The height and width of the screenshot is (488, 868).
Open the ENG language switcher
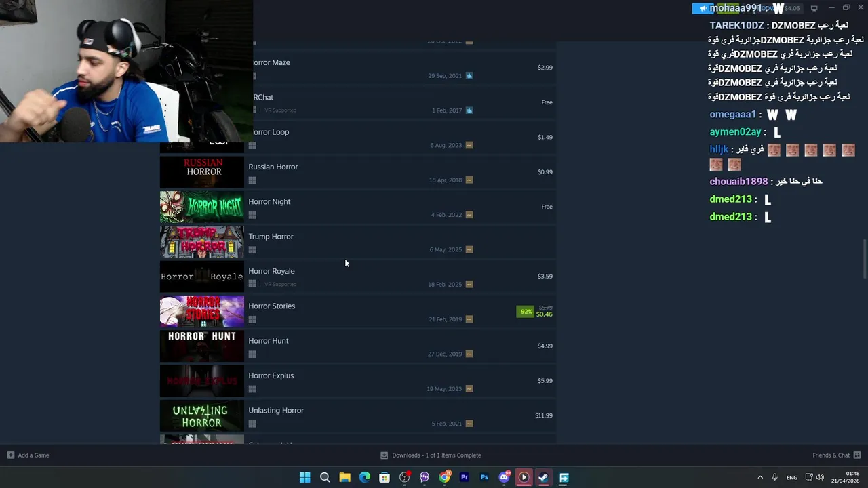(791, 477)
